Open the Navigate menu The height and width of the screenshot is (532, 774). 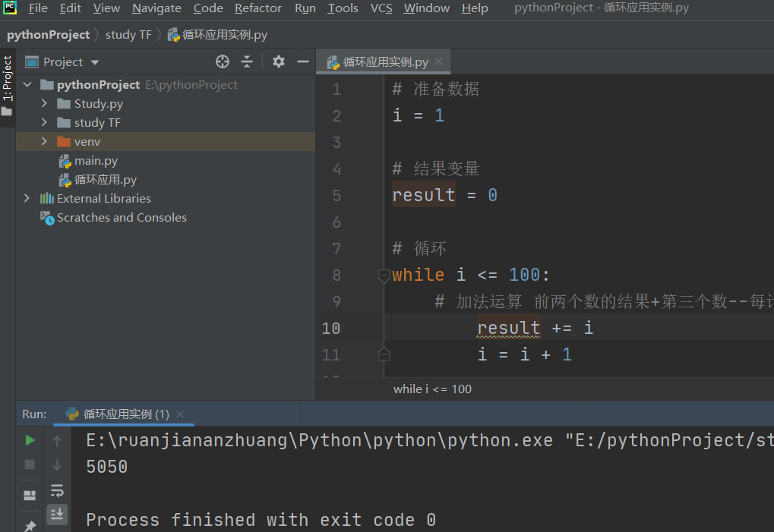coord(156,8)
